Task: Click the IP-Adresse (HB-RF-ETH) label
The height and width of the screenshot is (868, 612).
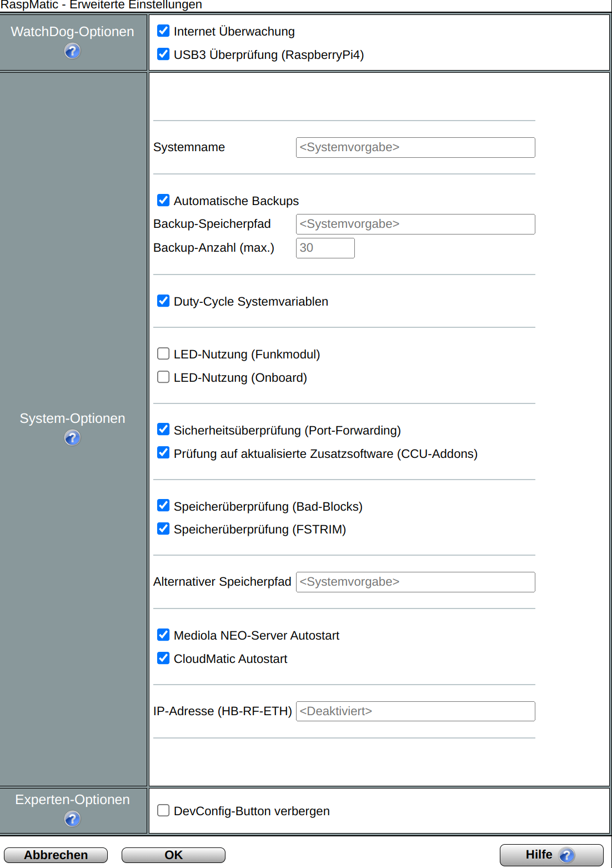Action: coord(223,711)
